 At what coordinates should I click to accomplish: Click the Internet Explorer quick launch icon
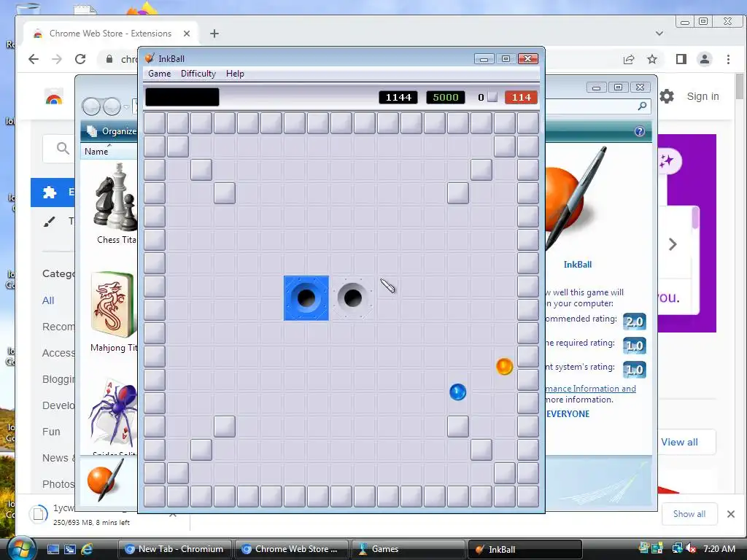click(87, 549)
